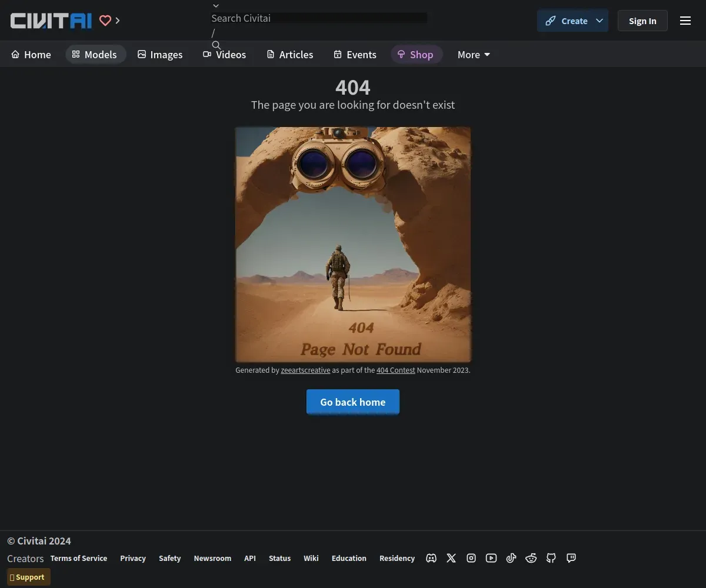
Task: Open the Status footer link
Action: (x=280, y=558)
